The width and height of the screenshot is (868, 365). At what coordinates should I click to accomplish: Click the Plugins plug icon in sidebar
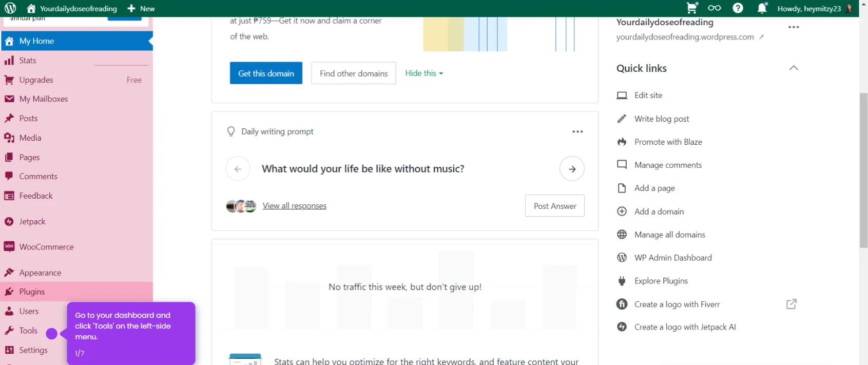click(9, 292)
